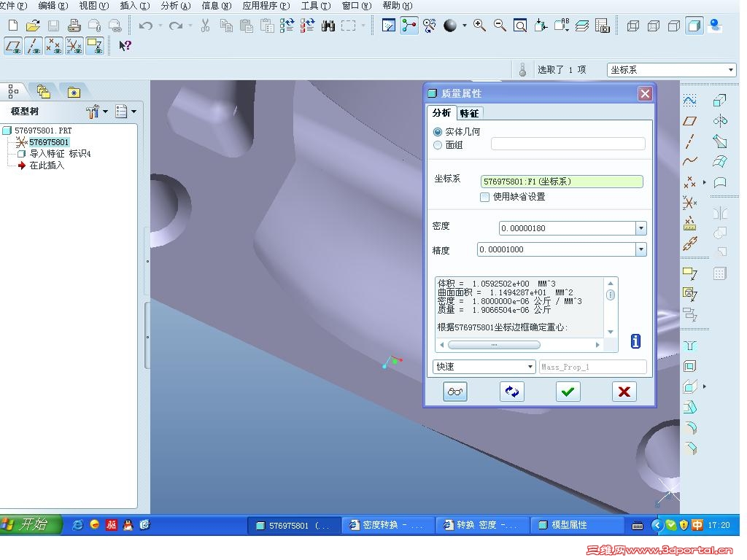Undo the last action

145,26
